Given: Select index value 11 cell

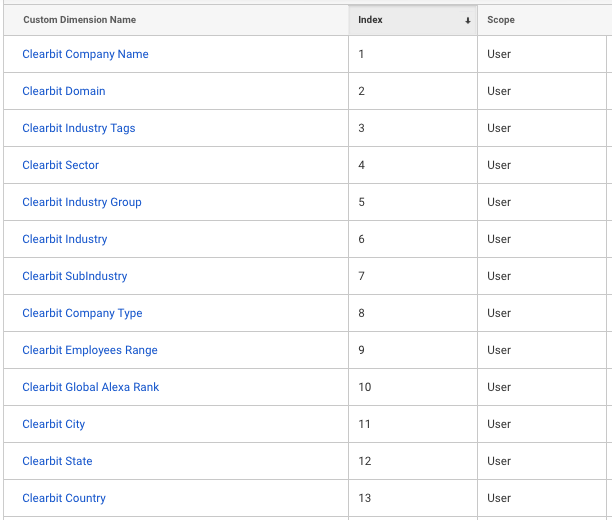Looking at the screenshot, I should click(413, 424).
